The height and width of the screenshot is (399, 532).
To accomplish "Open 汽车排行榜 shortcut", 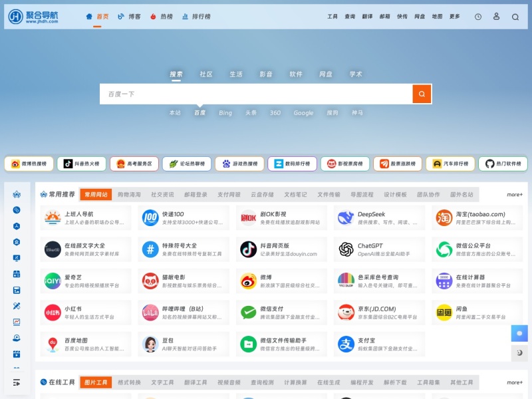I will coord(450,164).
